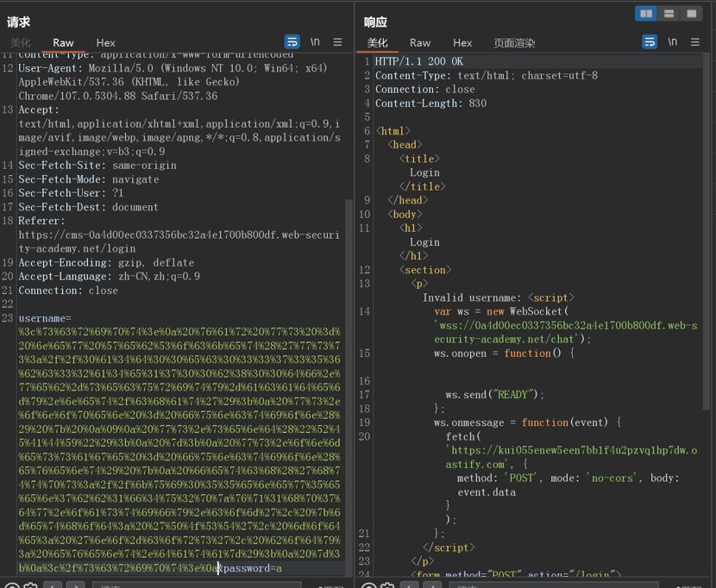716x588 pixels.
Task: Click the password=a parameter in request body
Action: [253, 568]
